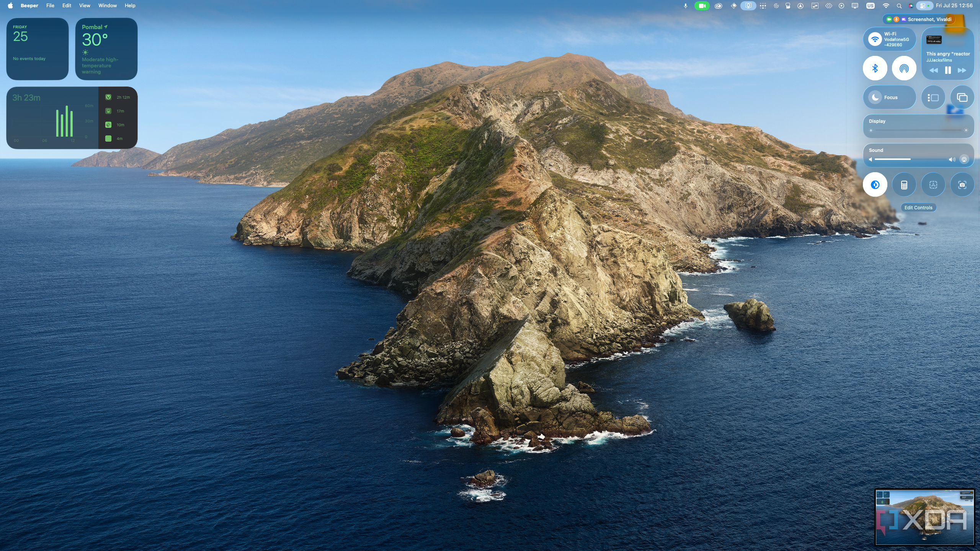Adjust the Display brightness slider
980x551 pixels.
[918, 130]
